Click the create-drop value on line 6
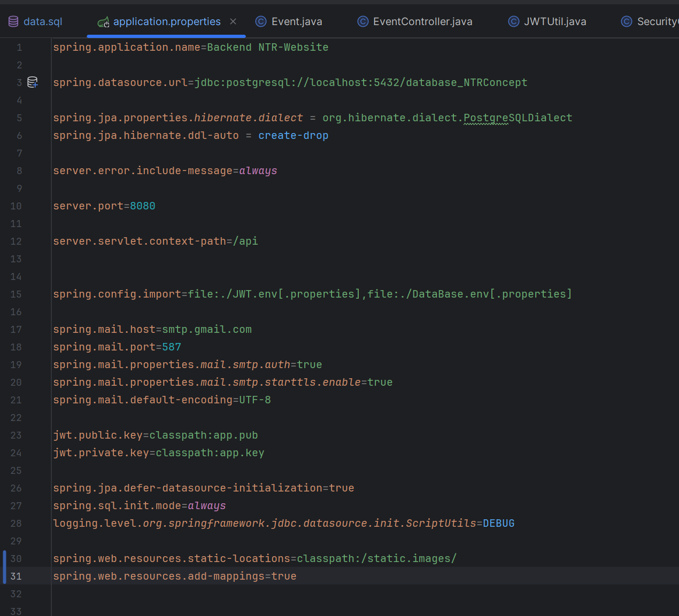The width and height of the screenshot is (679, 616). click(293, 135)
